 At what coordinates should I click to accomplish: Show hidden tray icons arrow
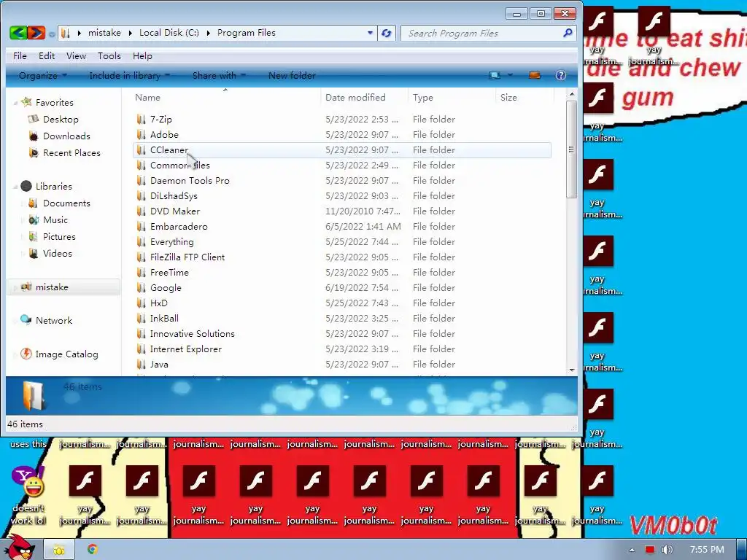[x=632, y=550]
